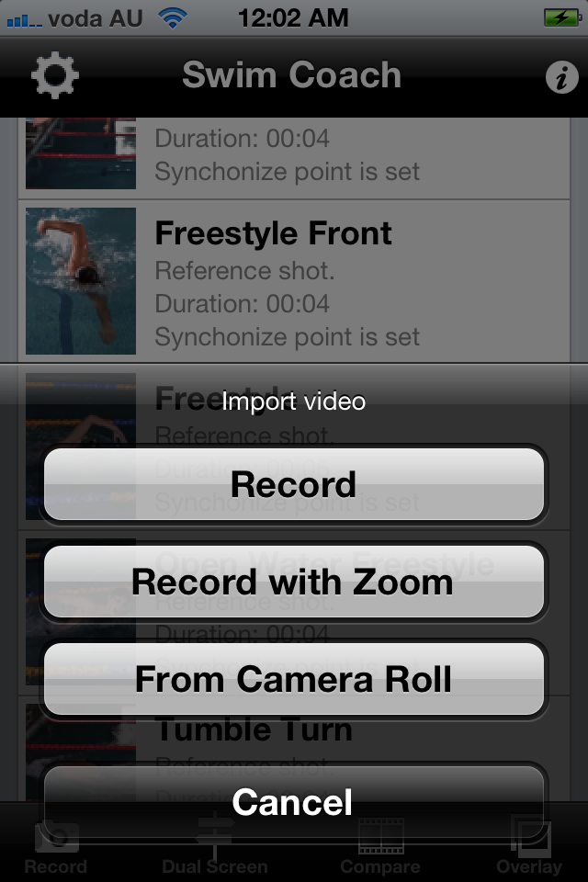The width and height of the screenshot is (588, 882).
Task: Select From Camera Roll option
Action: (x=294, y=679)
